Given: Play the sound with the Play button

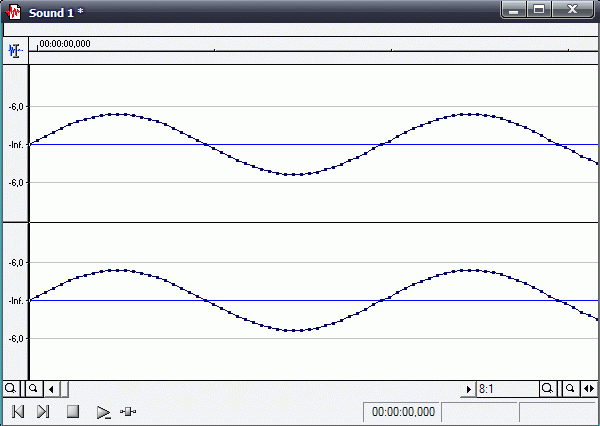Looking at the screenshot, I should (x=102, y=411).
